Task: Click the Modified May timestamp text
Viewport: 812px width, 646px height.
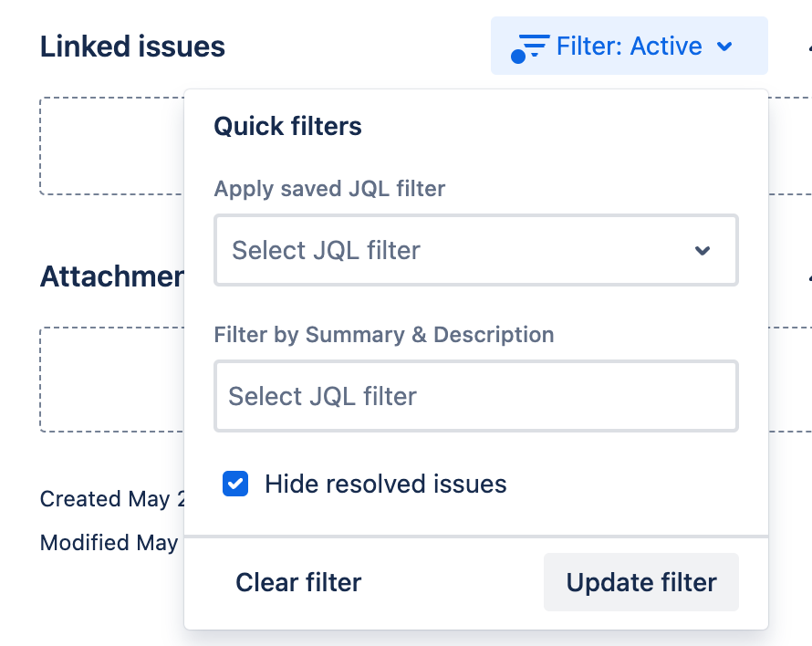Action: pos(108,542)
